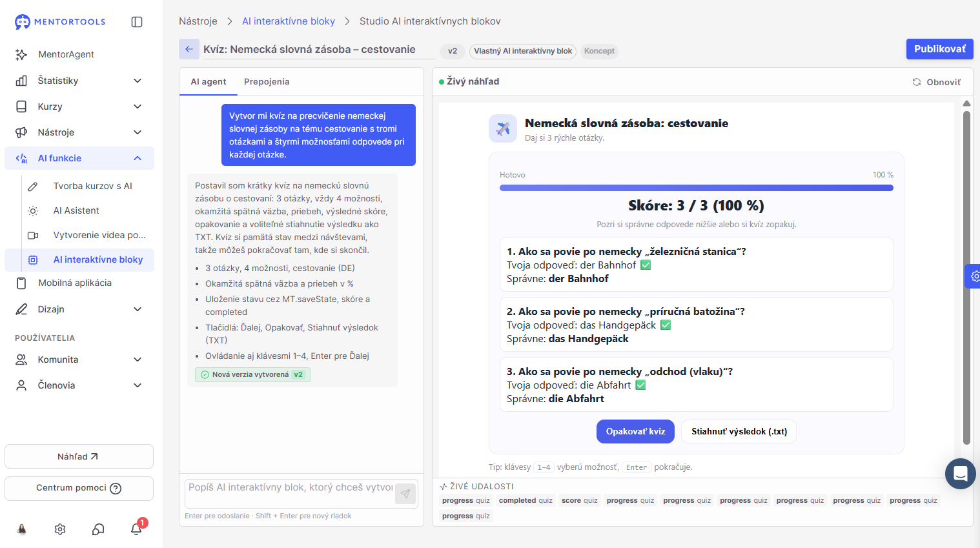Image resolution: width=980 pixels, height=548 pixels.
Task: Click the back arrow next to quiz title
Action: coord(189,49)
